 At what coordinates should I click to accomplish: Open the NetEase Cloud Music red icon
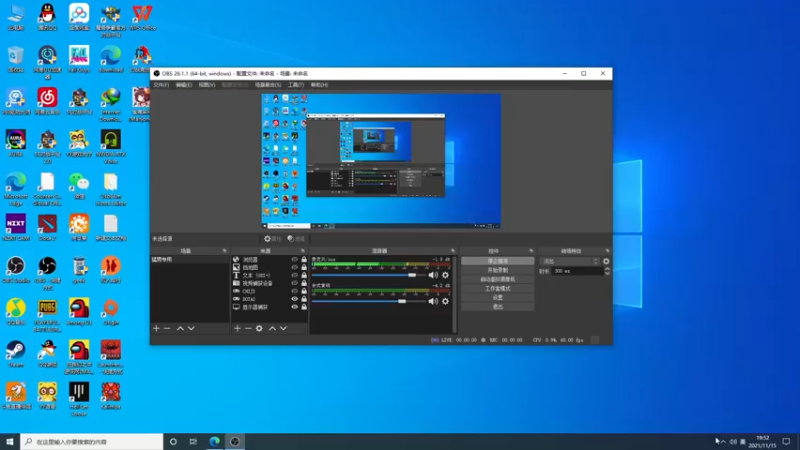(47, 101)
